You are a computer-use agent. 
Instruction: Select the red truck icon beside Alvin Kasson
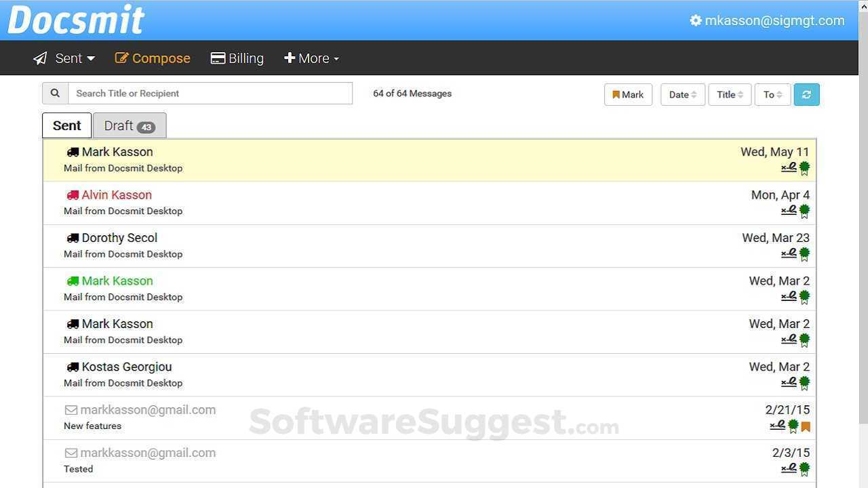pos(73,195)
